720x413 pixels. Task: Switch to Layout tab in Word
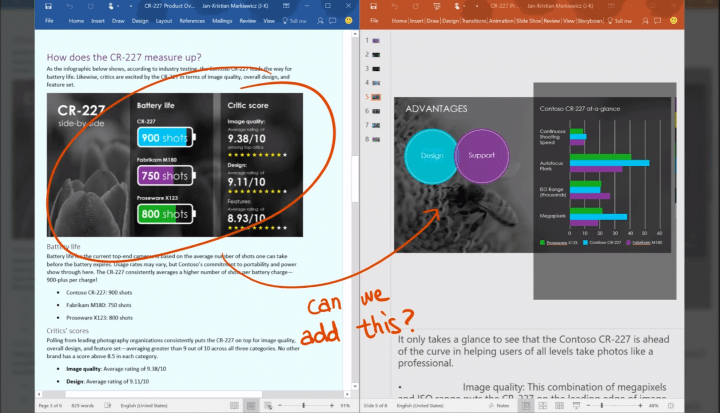pos(164,21)
